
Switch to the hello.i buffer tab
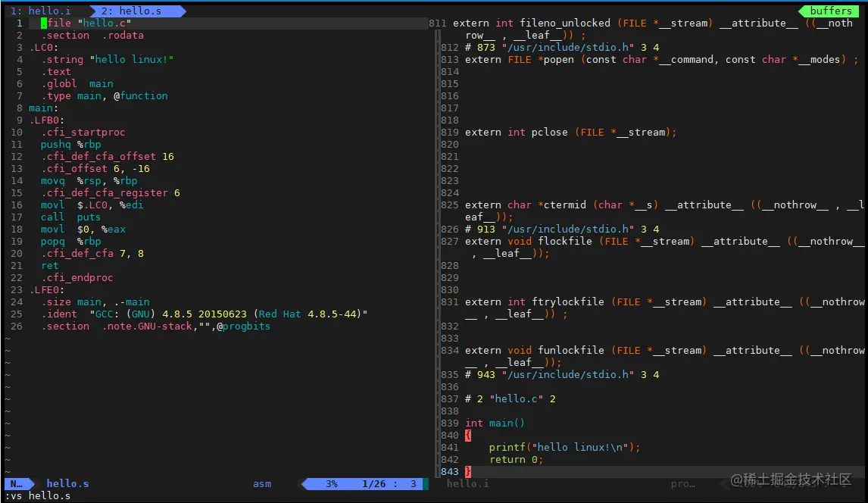[41, 11]
